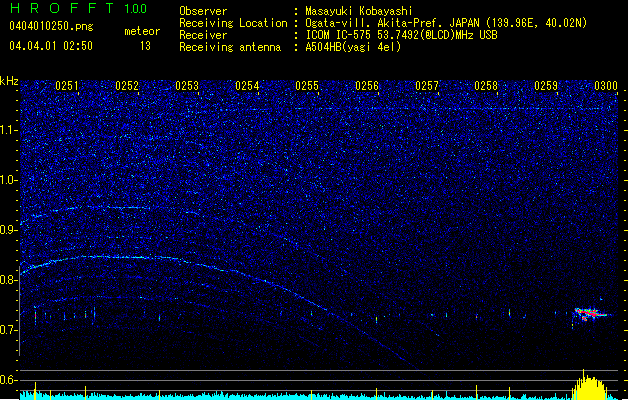Screen dimensions: 629x400
Task: Click the 0300 time marker
Action: [606, 86]
